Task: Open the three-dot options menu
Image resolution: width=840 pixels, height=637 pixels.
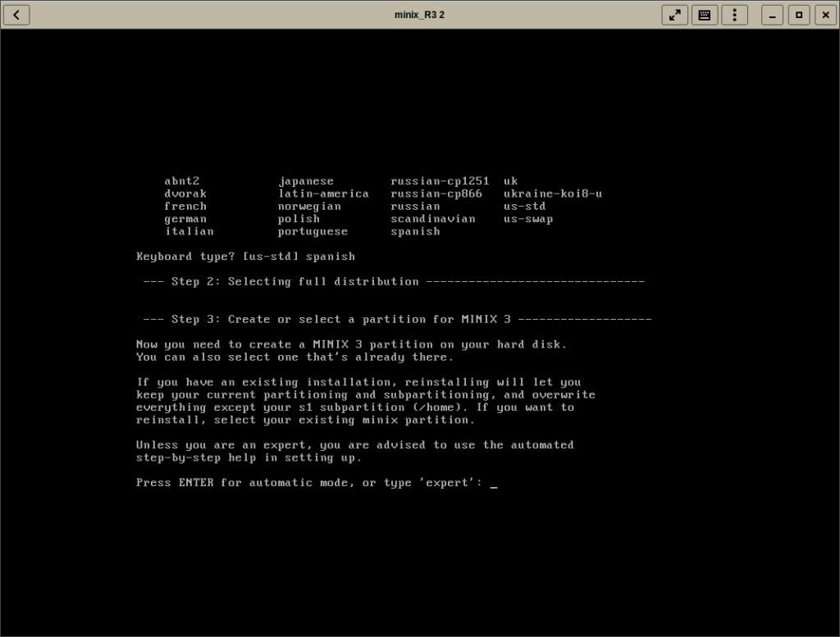Action: [x=734, y=15]
